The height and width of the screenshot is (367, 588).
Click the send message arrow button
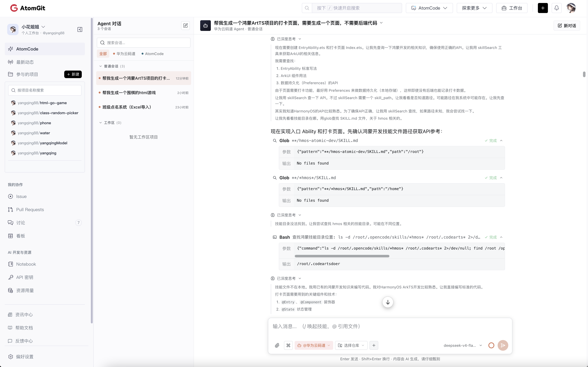point(503,345)
